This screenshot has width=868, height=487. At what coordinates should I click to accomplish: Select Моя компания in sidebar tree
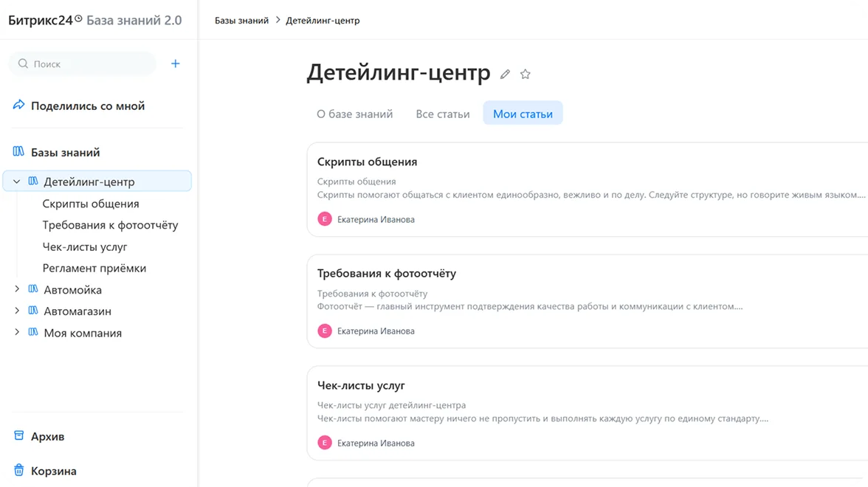click(x=83, y=334)
